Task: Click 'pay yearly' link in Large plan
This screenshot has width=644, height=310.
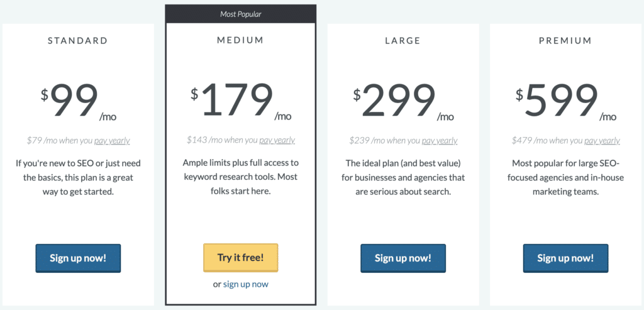Action: coord(440,141)
